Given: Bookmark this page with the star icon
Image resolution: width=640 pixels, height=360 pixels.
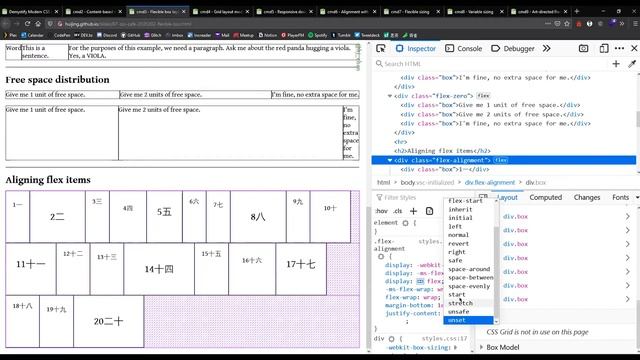Looking at the screenshot, I should [x=567, y=24].
